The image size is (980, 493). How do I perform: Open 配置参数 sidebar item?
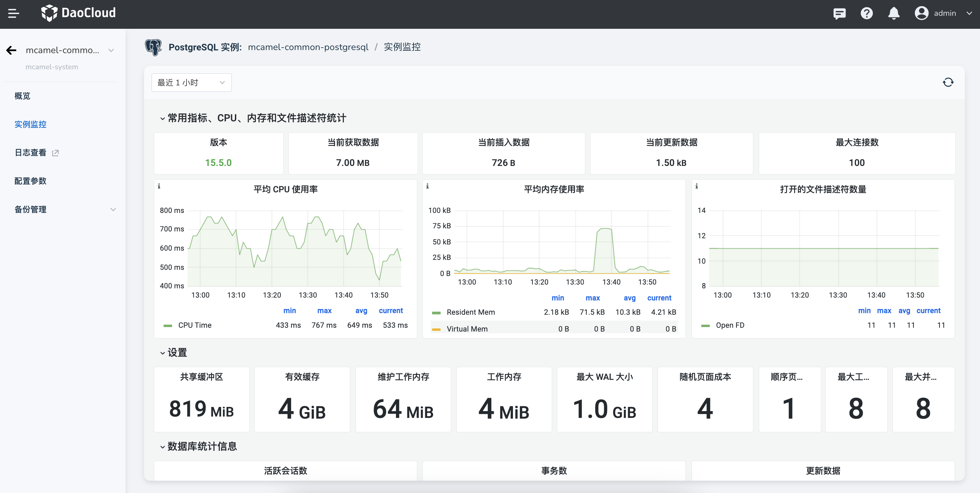[x=31, y=181]
